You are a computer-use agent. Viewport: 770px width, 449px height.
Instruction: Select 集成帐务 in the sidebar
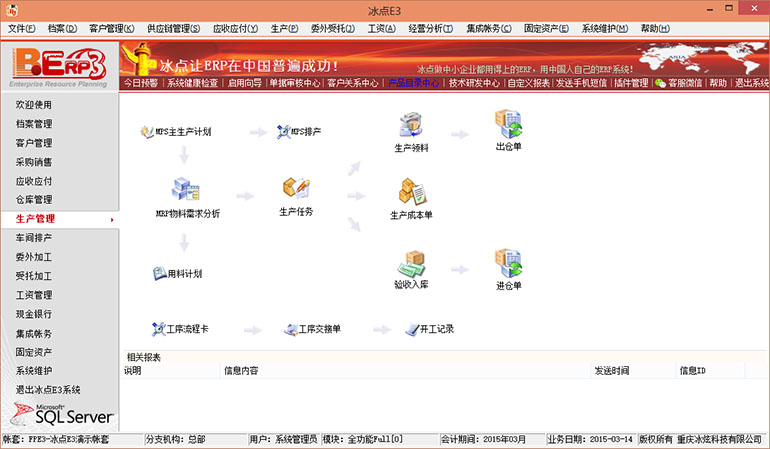pyautogui.click(x=33, y=334)
